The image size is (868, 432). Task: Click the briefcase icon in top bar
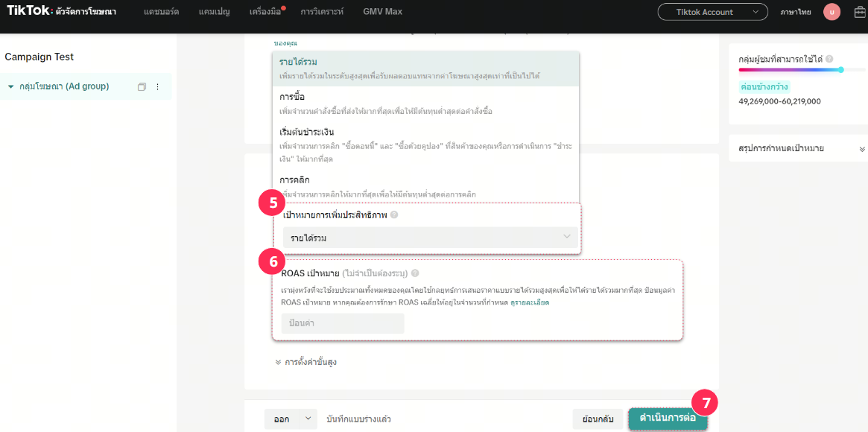(x=861, y=12)
